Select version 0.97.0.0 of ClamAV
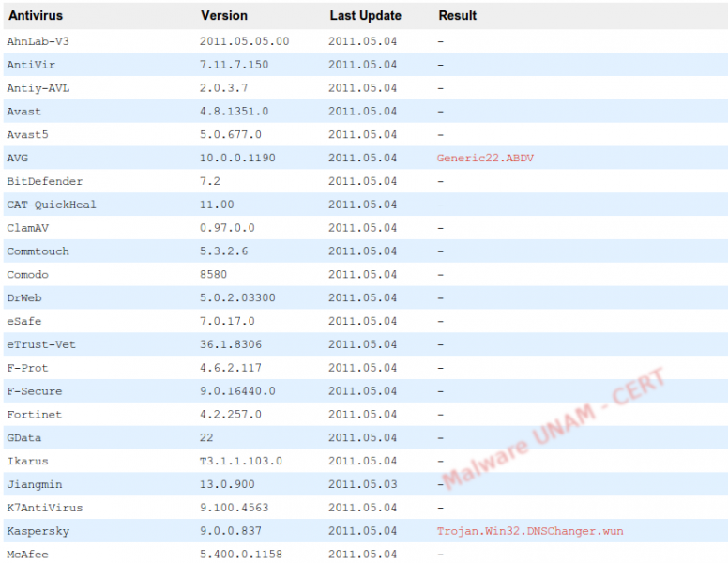The width and height of the screenshot is (728, 563). coord(227,228)
